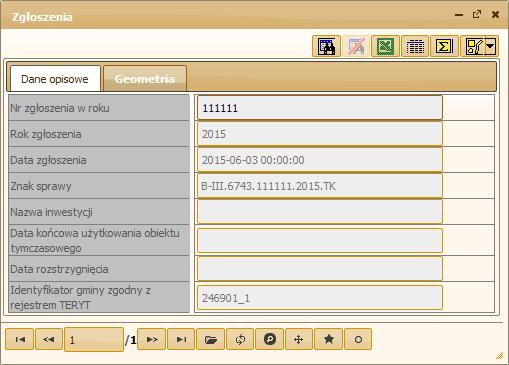This screenshot has width=509, height=365.
Task: Minimize the Zgłoszenia window
Action: click(x=459, y=15)
